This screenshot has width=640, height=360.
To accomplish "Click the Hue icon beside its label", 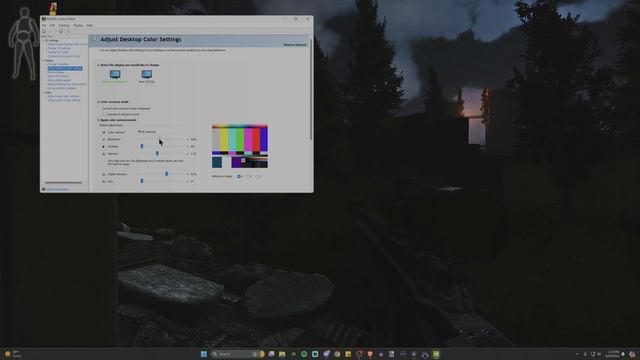I will pyautogui.click(x=104, y=181).
